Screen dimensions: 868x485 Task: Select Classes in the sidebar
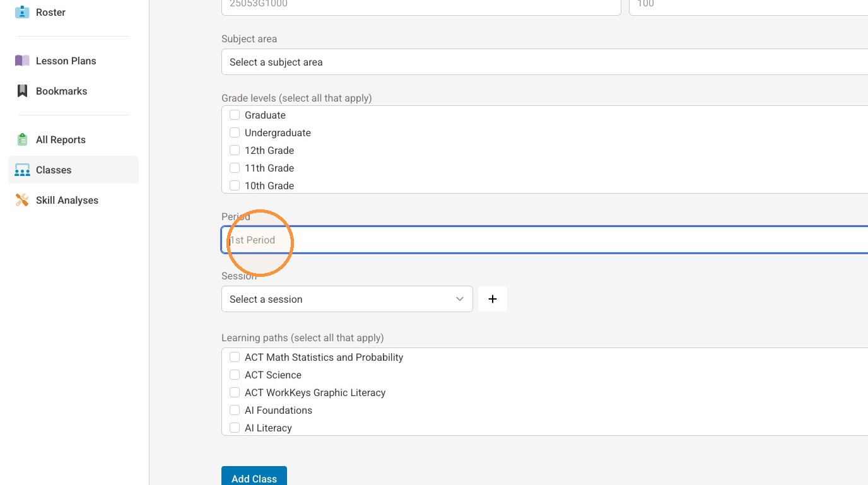[x=73, y=170]
